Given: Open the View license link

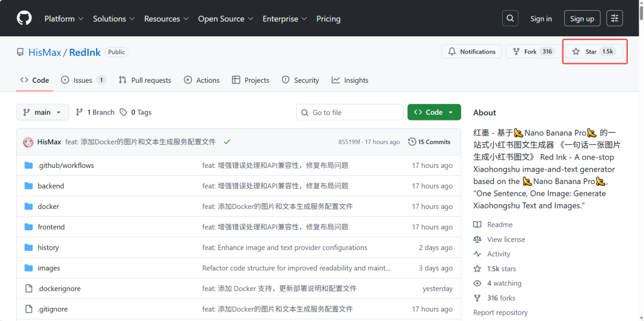Looking at the screenshot, I should pos(506,239).
